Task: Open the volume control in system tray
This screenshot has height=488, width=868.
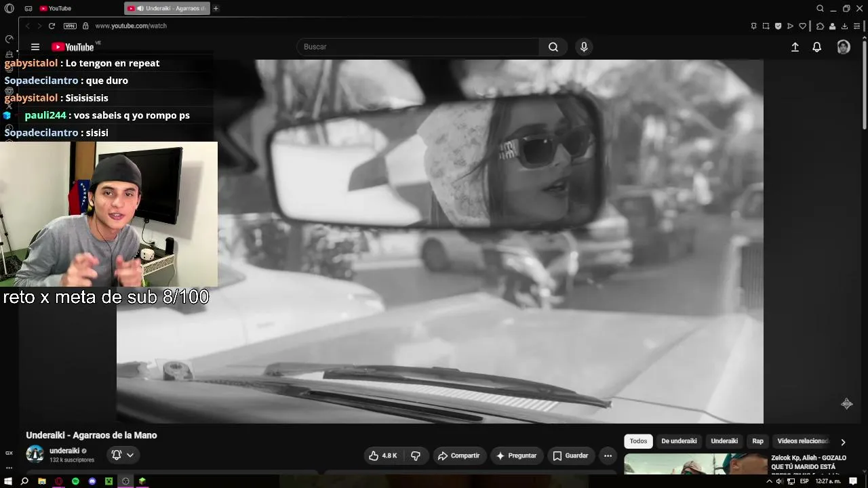Action: pyautogui.click(x=779, y=481)
